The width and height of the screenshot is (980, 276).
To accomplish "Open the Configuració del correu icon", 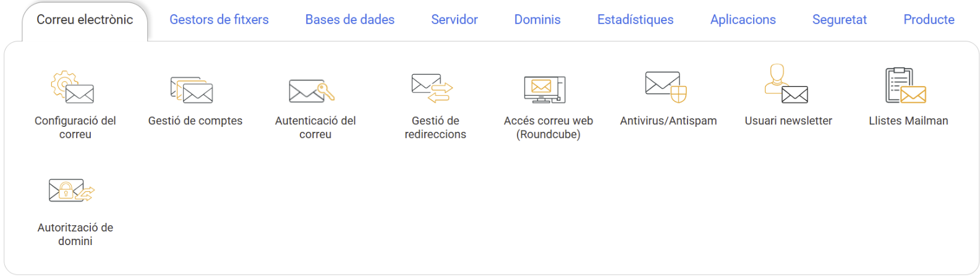I will 73,87.
